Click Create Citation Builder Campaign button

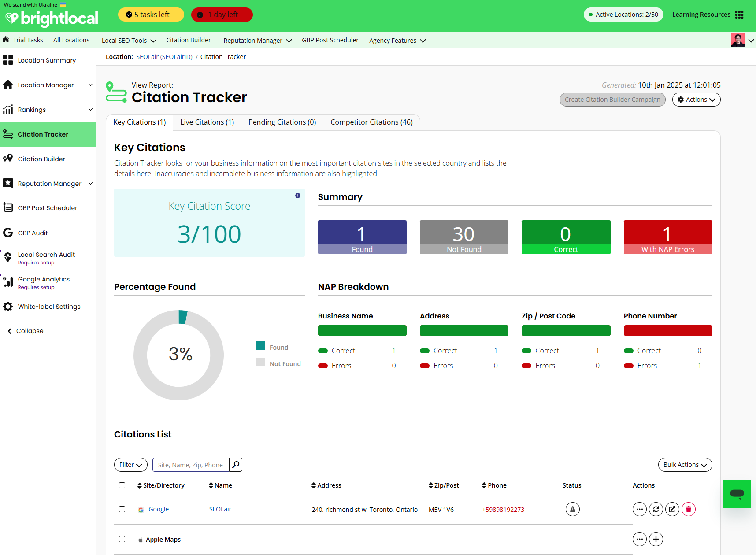tap(612, 100)
